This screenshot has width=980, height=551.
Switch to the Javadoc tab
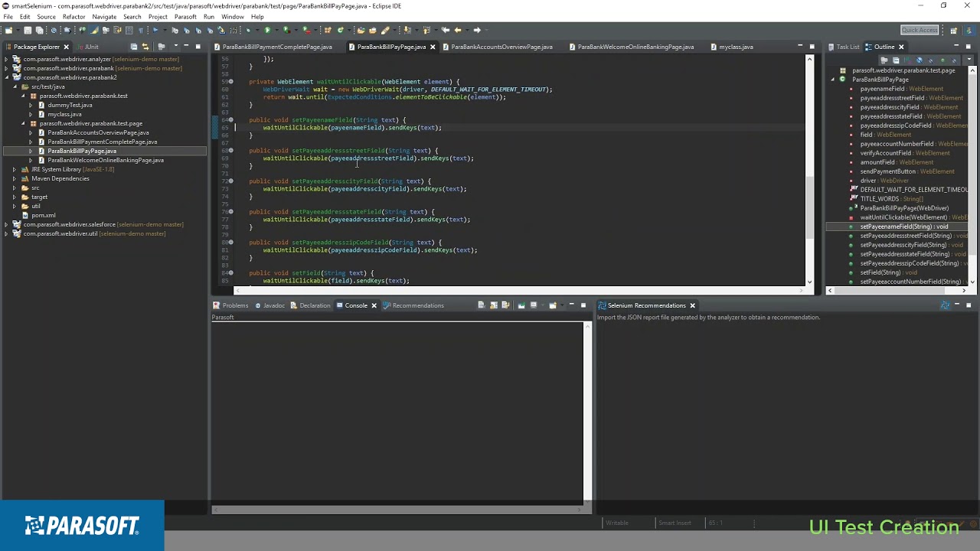(270, 305)
